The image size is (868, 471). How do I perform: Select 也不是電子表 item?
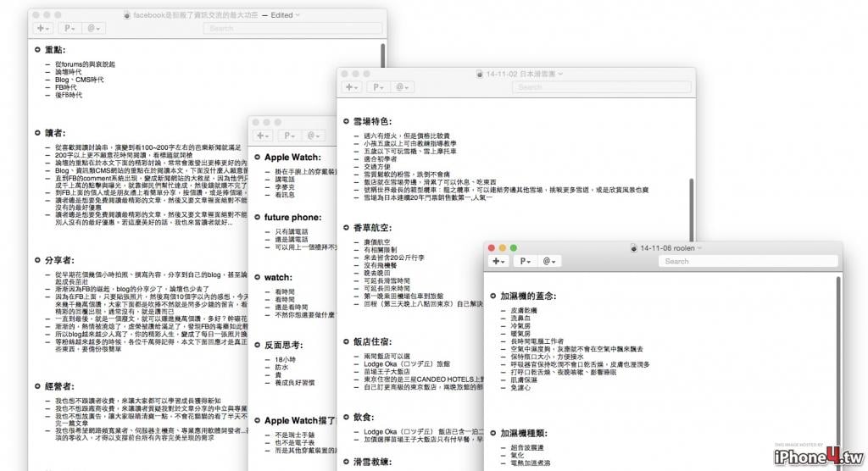click(x=294, y=443)
